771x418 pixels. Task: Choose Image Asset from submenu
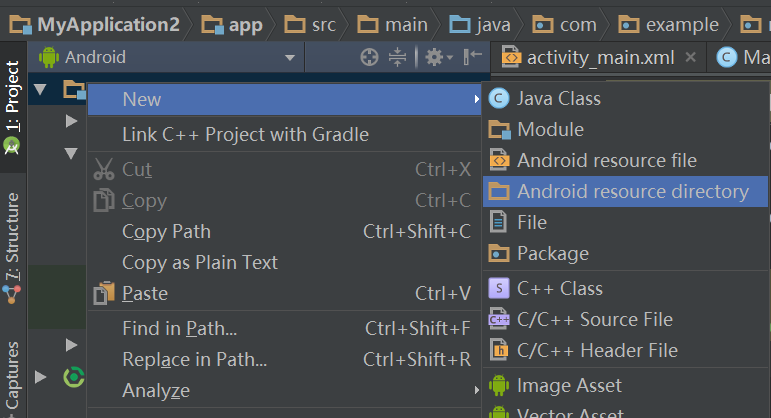click(x=568, y=385)
